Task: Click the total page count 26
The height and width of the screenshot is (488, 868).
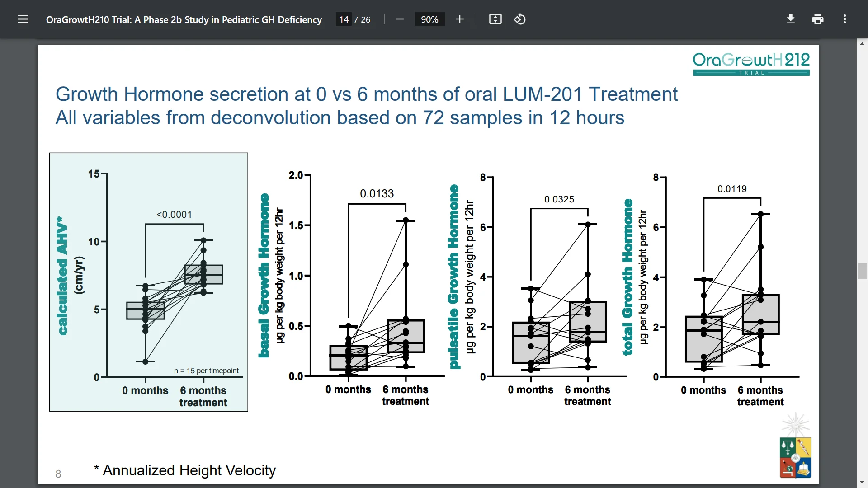Action: 365,19
